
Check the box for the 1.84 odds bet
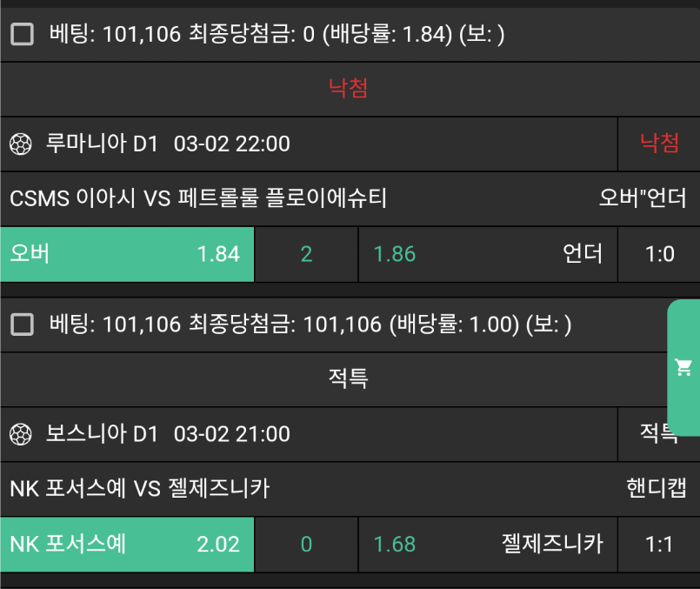point(23,35)
